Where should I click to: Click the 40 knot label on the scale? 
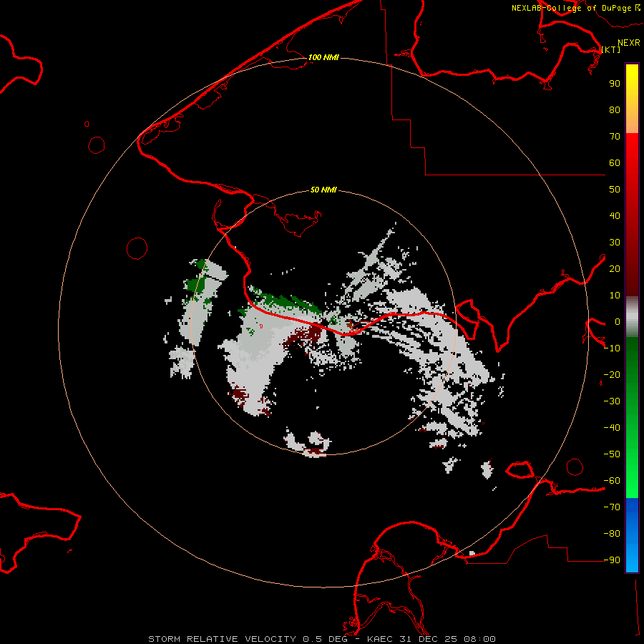[x=615, y=215]
